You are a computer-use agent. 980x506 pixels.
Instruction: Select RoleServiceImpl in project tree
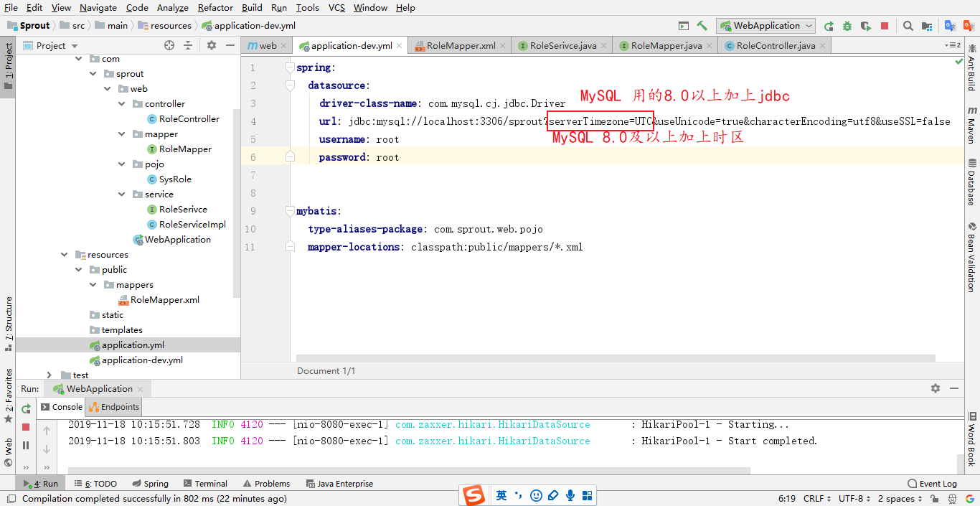pyautogui.click(x=192, y=225)
